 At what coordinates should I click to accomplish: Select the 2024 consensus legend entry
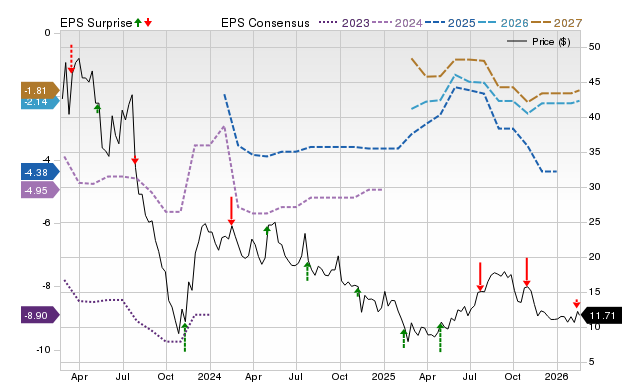tap(397, 23)
